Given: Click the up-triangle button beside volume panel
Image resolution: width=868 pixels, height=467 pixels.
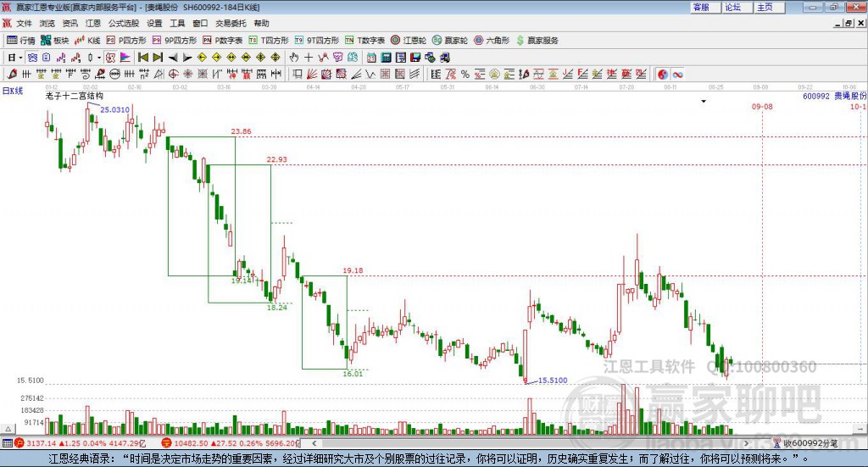Looking at the screenshot, I should tap(8, 429).
